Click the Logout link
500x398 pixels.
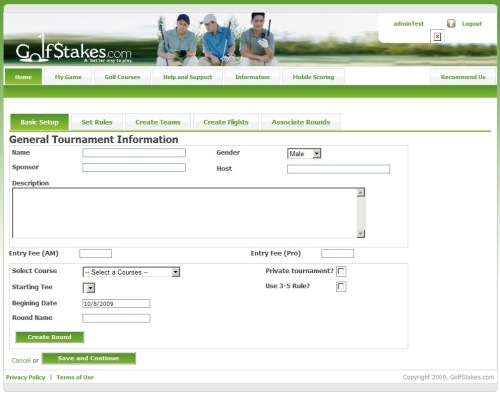(x=472, y=24)
